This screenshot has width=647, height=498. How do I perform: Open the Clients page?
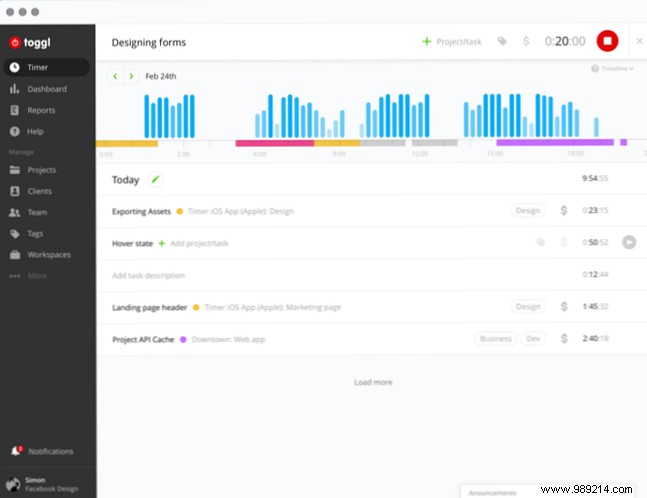pyautogui.click(x=40, y=191)
